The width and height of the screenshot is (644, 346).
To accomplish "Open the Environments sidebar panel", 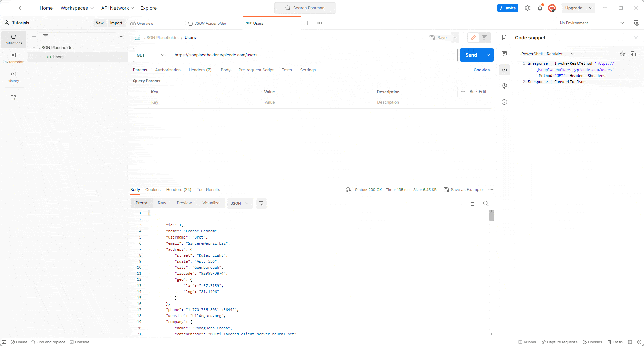I will point(13,58).
